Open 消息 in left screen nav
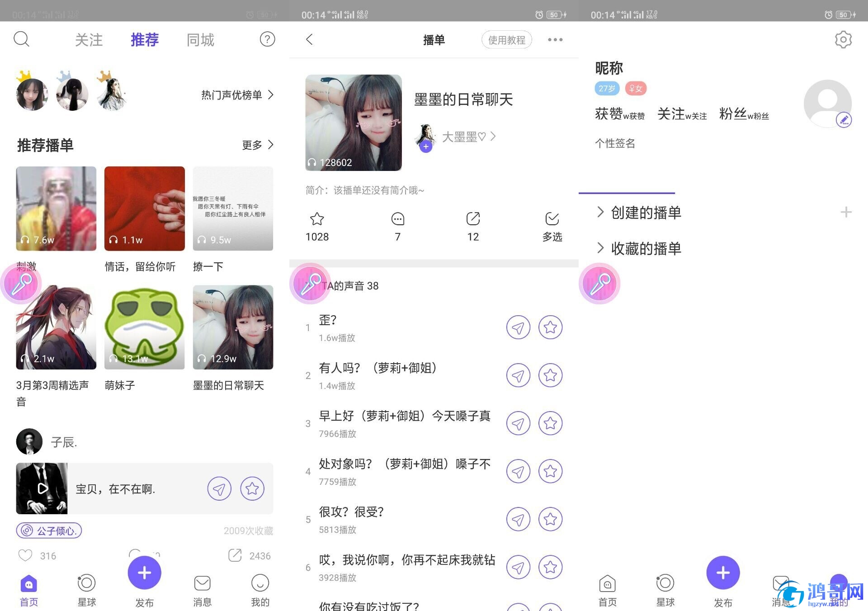 click(x=202, y=591)
